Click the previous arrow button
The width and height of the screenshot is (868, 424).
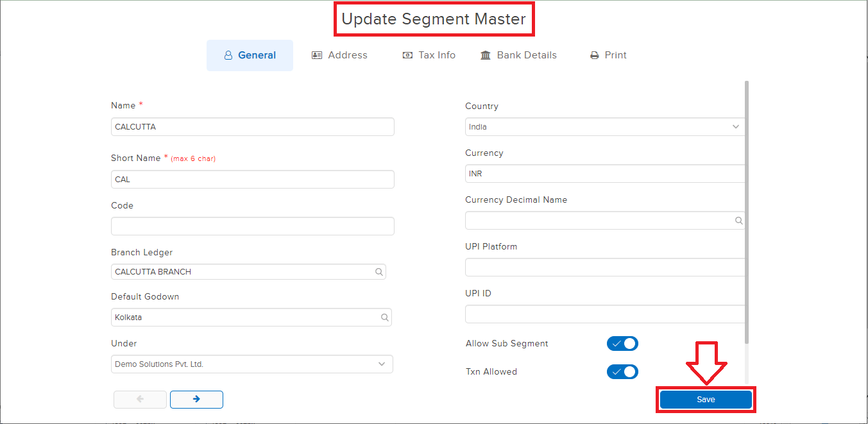[140, 399]
